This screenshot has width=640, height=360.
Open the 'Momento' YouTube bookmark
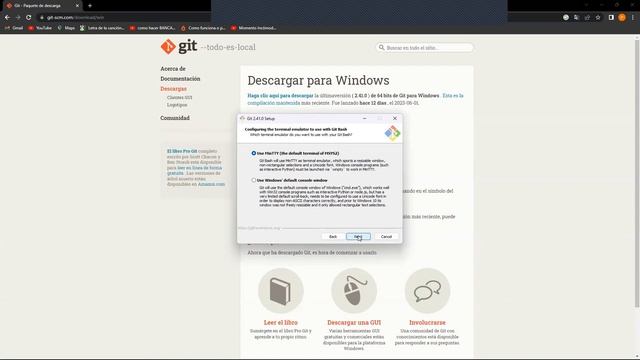(x=253, y=28)
